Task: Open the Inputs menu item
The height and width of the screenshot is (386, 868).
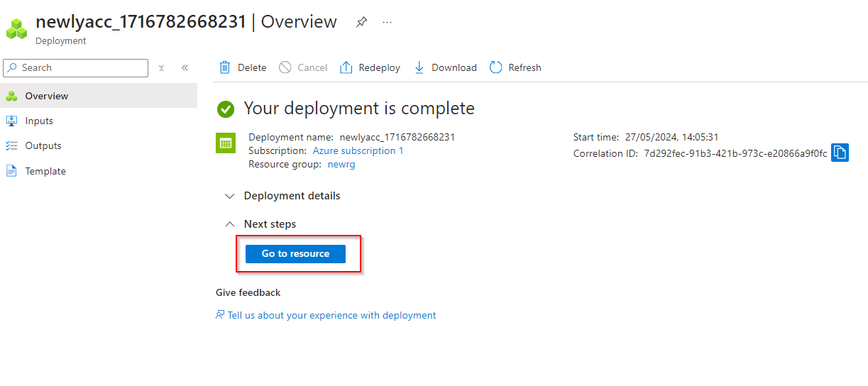Action: [x=39, y=121]
